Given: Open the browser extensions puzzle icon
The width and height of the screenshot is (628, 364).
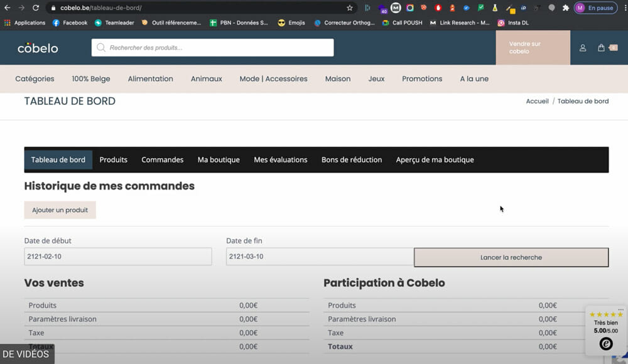Looking at the screenshot, I should point(566,8).
